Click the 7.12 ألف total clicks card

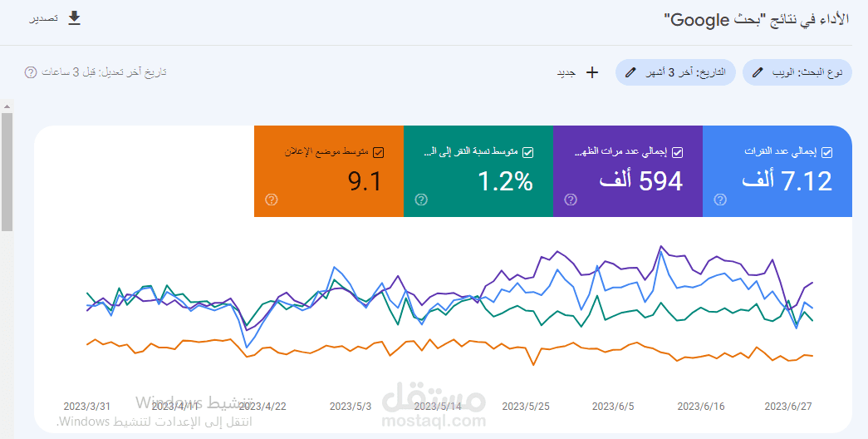(x=777, y=172)
